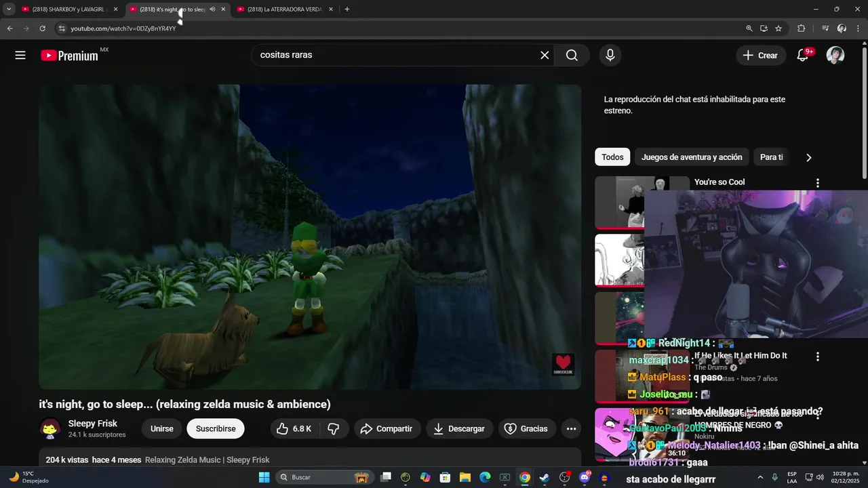Screen dimensions: 868x488
Task: Open options menu for You're so Cool video
Action: [817, 183]
